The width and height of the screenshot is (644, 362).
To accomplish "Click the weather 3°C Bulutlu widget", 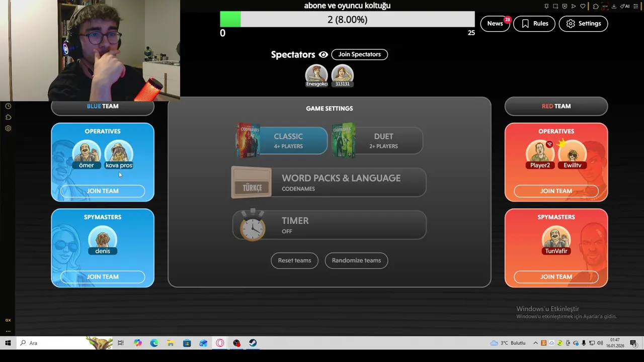I will click(508, 343).
